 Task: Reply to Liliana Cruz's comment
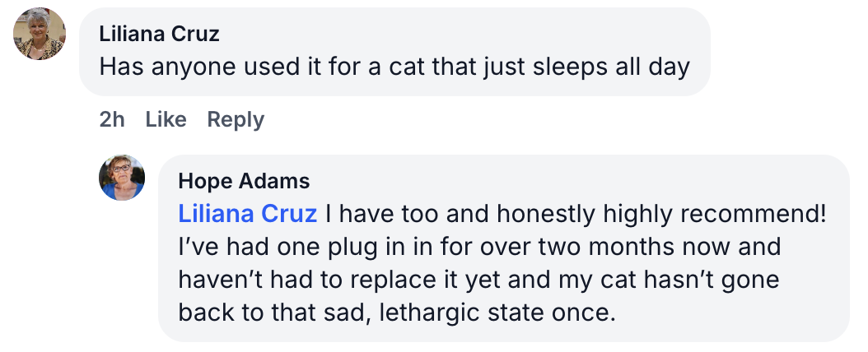coord(236,119)
